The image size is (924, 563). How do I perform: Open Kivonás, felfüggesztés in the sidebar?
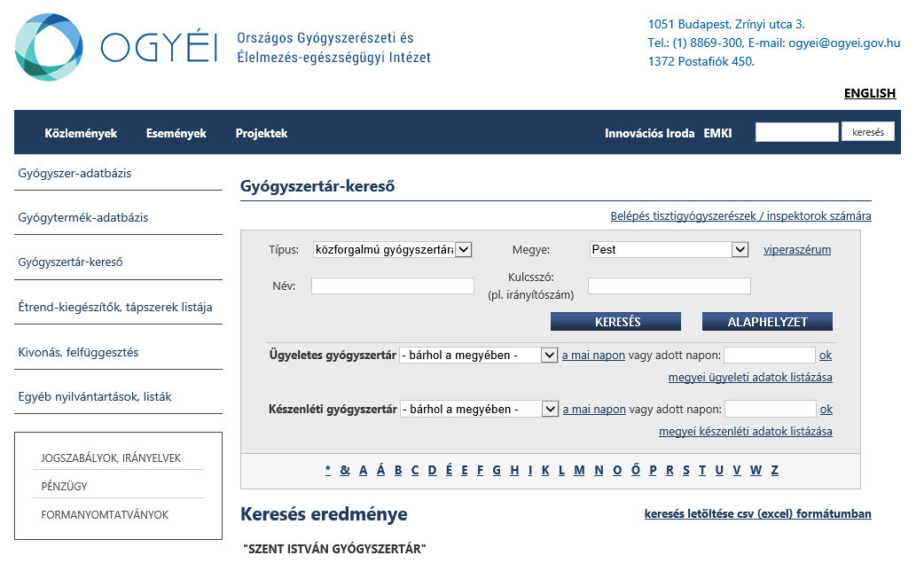[x=78, y=352]
